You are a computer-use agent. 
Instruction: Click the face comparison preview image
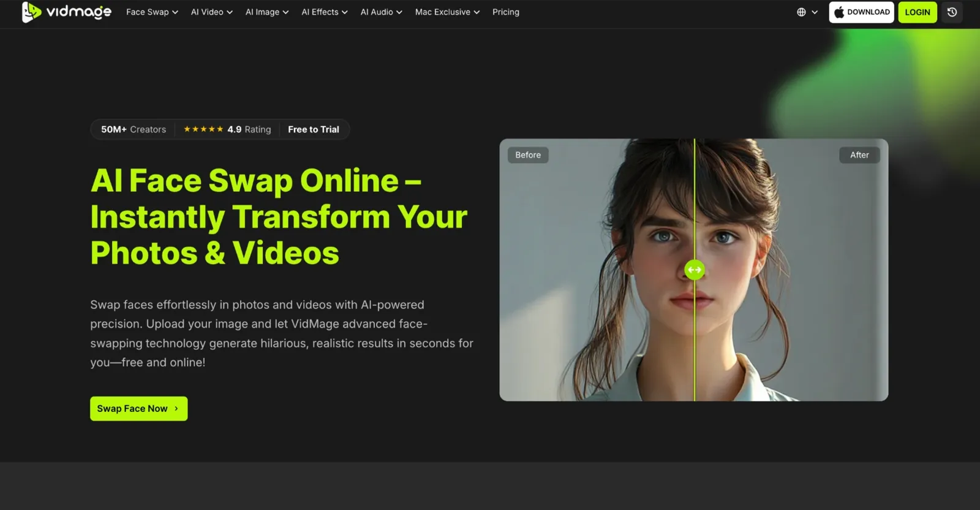point(694,270)
